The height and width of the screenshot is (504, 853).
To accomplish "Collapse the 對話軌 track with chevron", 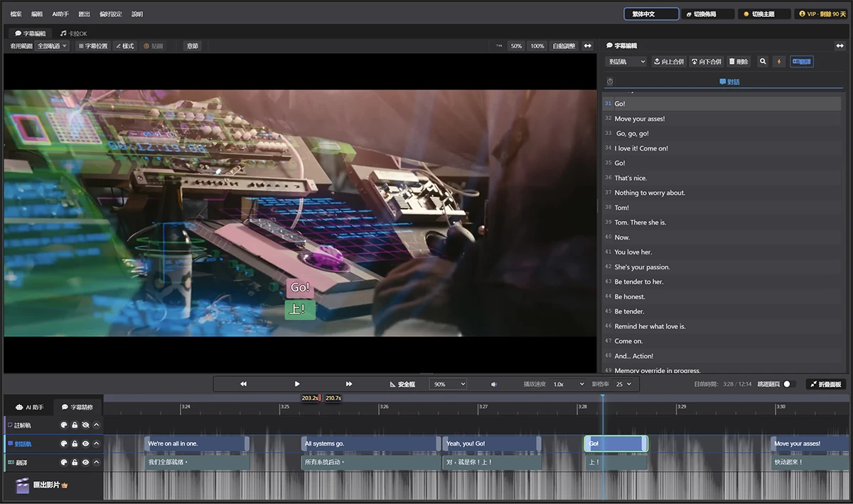I will click(x=97, y=444).
